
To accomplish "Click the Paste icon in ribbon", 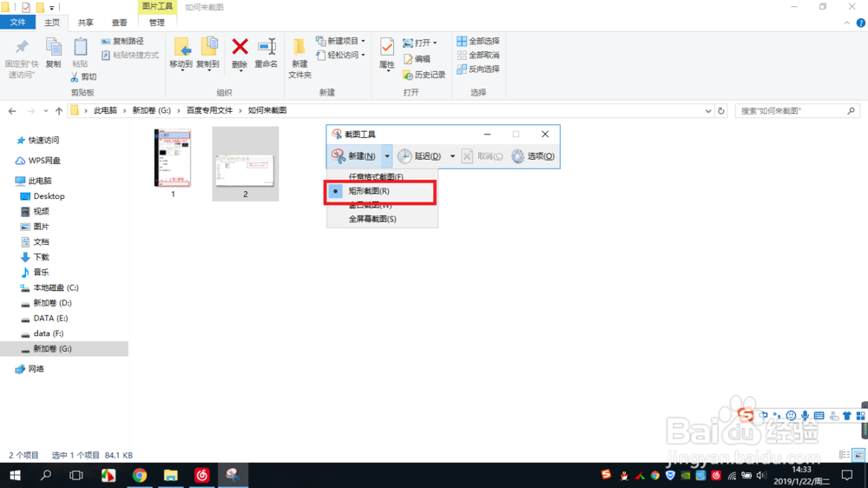I will pos(80,48).
